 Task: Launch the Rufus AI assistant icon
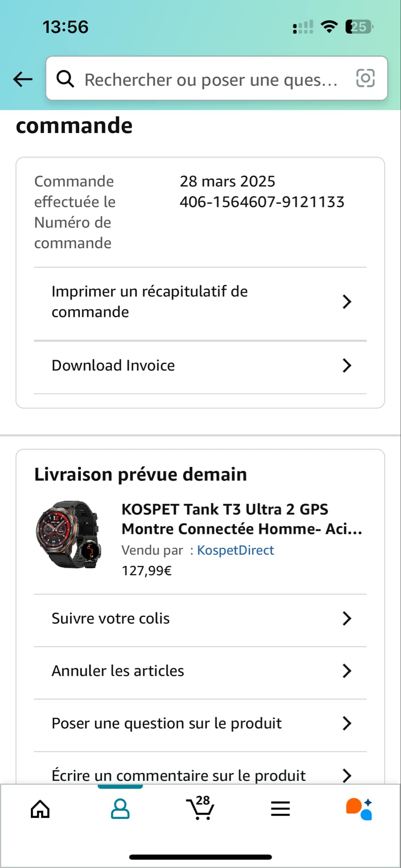(359, 809)
